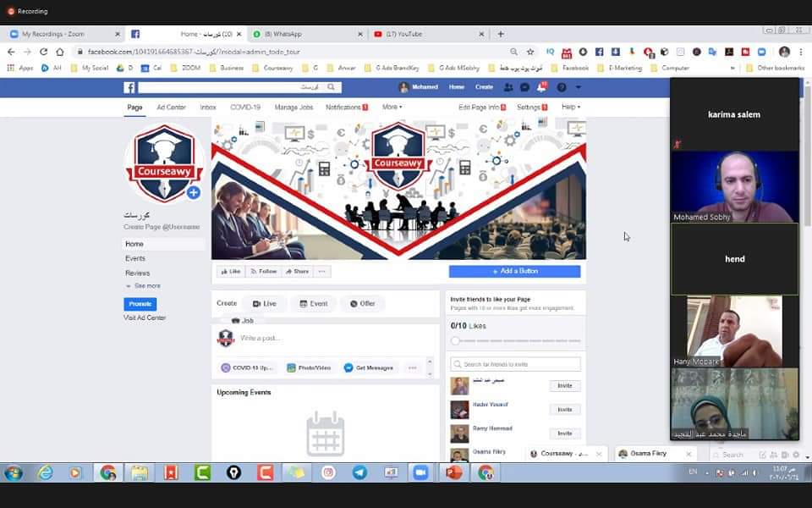Invite Ramy Hammad to like the page
The height and width of the screenshot is (508, 812).
click(x=564, y=433)
